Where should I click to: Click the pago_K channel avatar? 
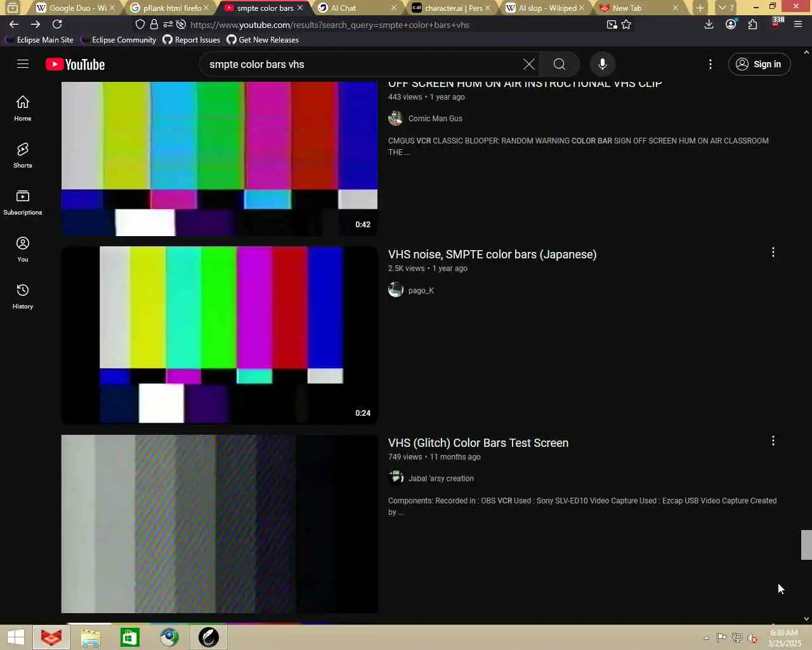[x=396, y=290]
